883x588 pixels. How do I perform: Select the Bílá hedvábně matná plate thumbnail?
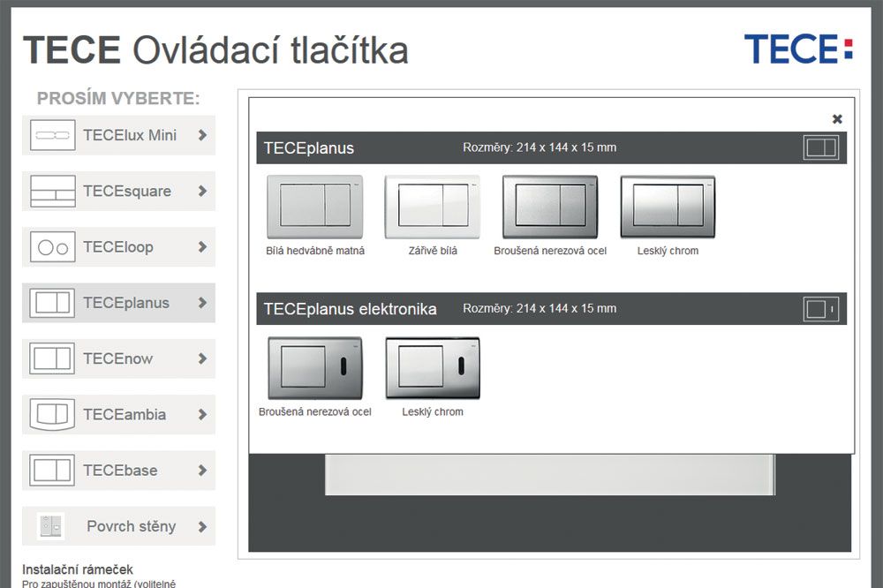pyautogui.click(x=315, y=207)
